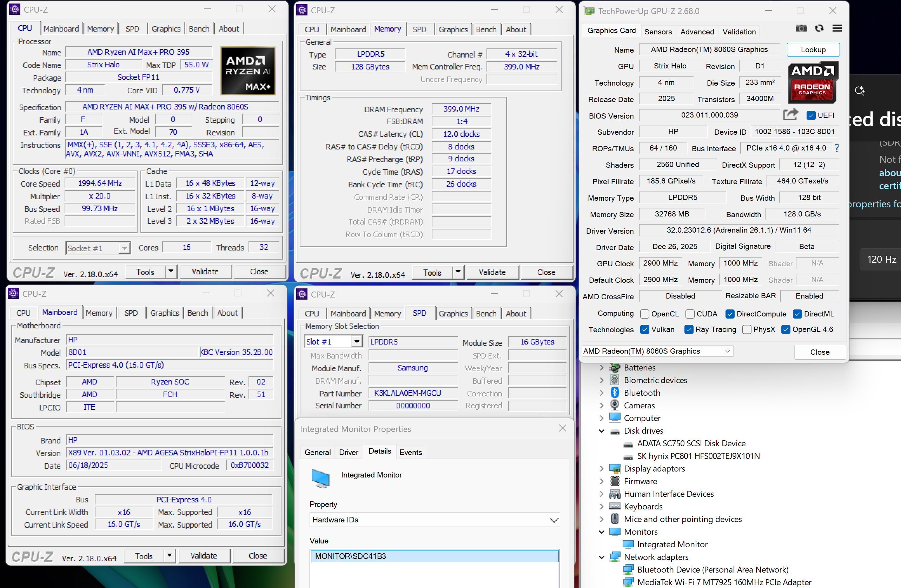Click AMD Ryzen AI Max+ logo
Screen dimensions: 901x588
pyautogui.click(x=248, y=71)
